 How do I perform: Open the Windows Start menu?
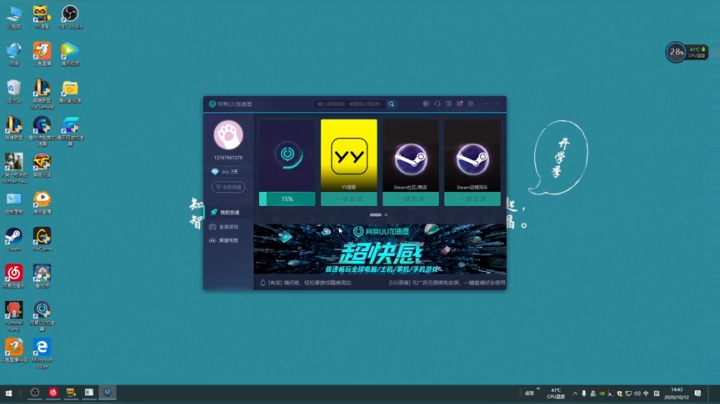[x=9, y=393]
